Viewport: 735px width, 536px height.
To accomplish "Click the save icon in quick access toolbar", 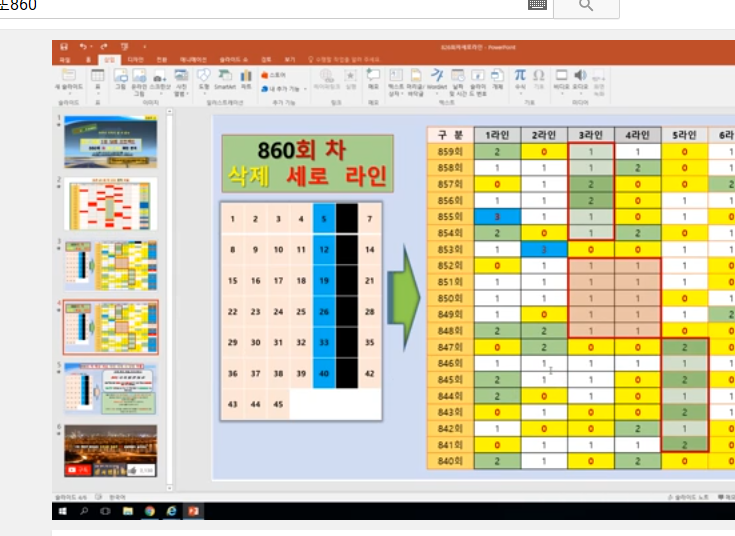I will pos(64,47).
